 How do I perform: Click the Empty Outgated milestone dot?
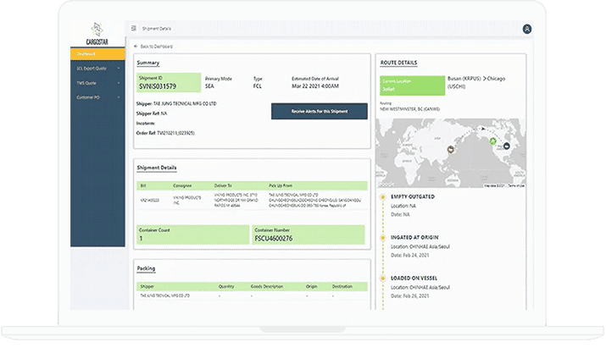[382, 196]
